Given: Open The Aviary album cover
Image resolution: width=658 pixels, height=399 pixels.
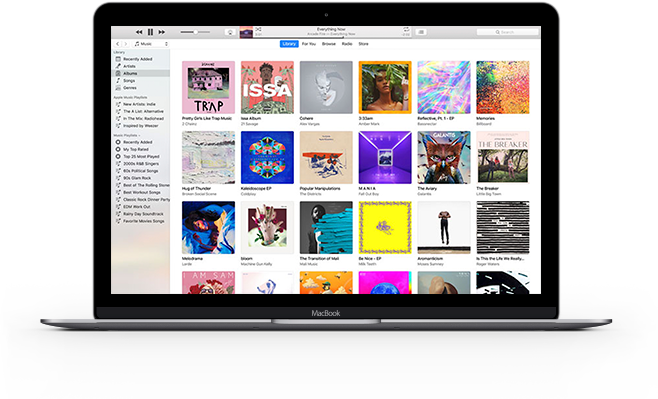Looking at the screenshot, I should 444,157.
